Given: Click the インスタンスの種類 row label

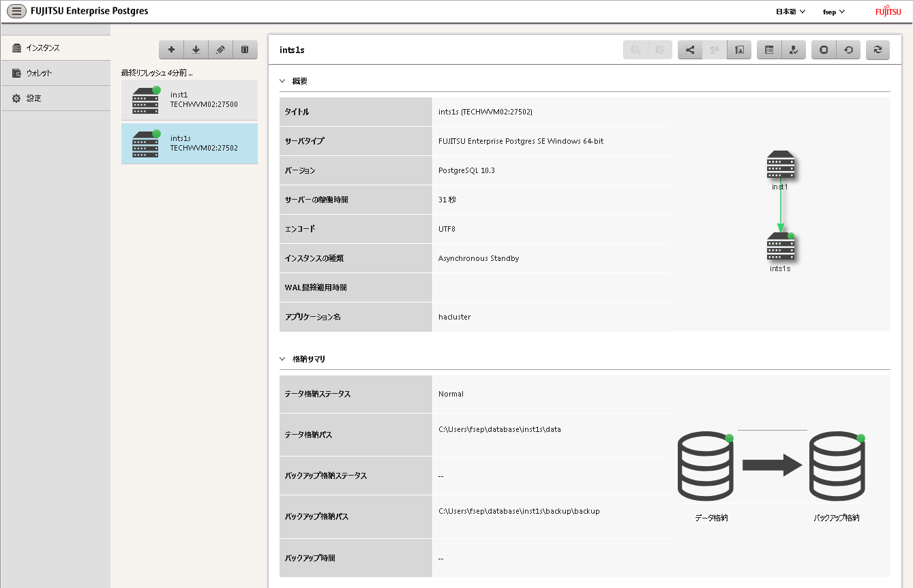Looking at the screenshot, I should 316,258.
